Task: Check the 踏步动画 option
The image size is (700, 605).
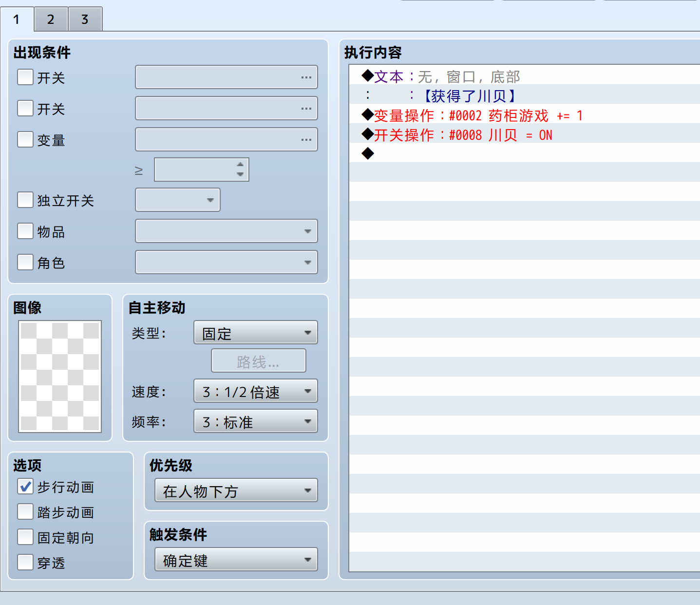Action: 25,511
